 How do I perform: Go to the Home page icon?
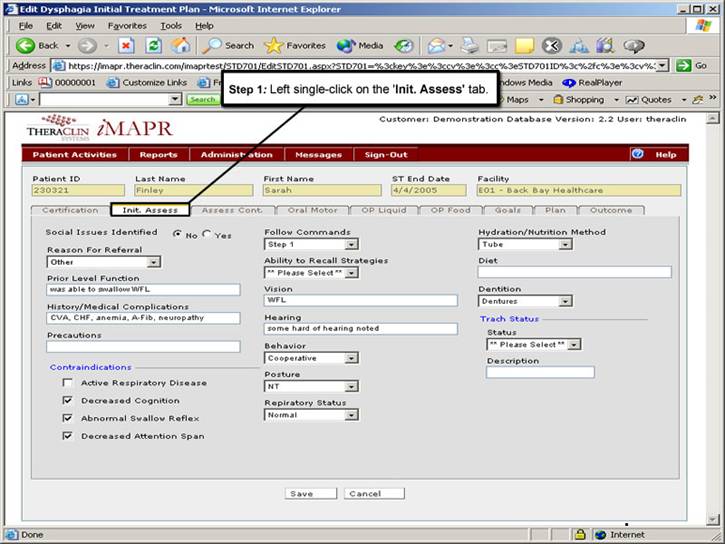pos(181,45)
